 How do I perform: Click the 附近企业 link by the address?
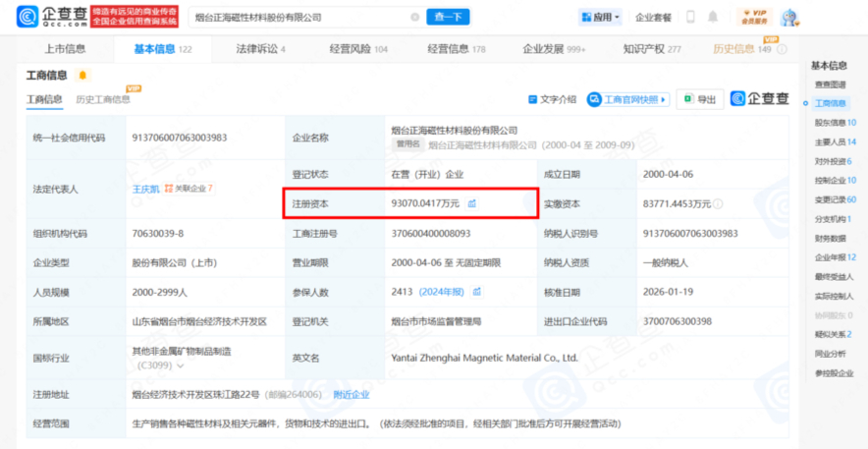[x=351, y=394]
